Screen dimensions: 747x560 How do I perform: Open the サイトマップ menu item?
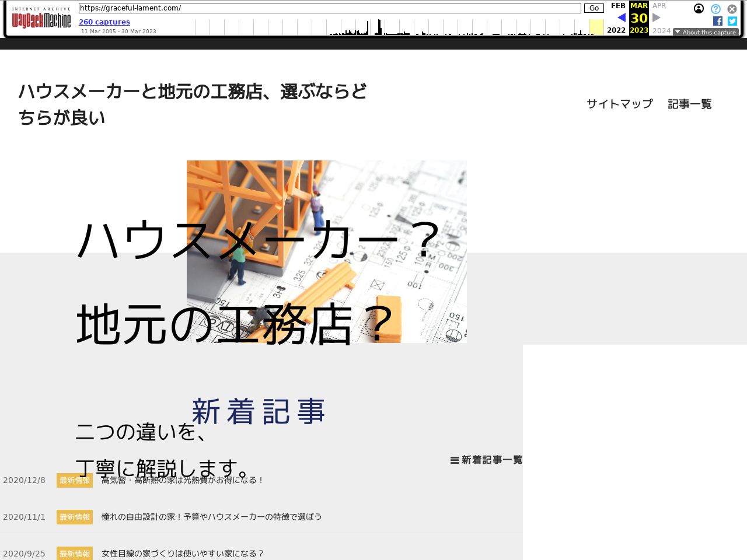coord(619,104)
